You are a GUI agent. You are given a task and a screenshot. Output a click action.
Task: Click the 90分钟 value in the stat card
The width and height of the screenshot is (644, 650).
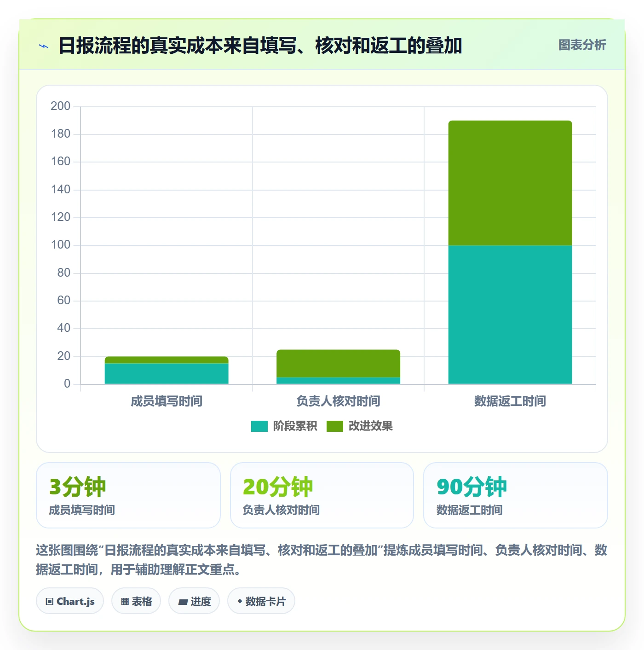click(x=471, y=487)
